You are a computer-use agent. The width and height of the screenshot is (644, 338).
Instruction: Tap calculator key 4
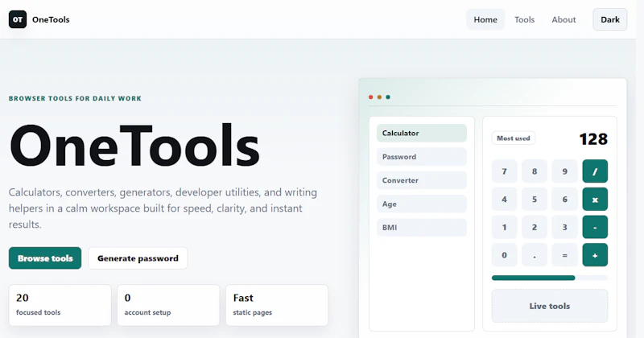click(505, 200)
